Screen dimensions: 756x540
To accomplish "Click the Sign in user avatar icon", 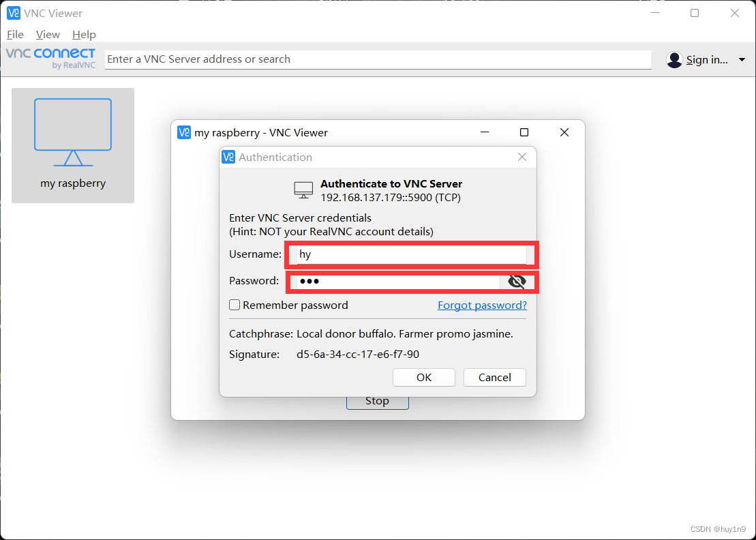I will (674, 60).
